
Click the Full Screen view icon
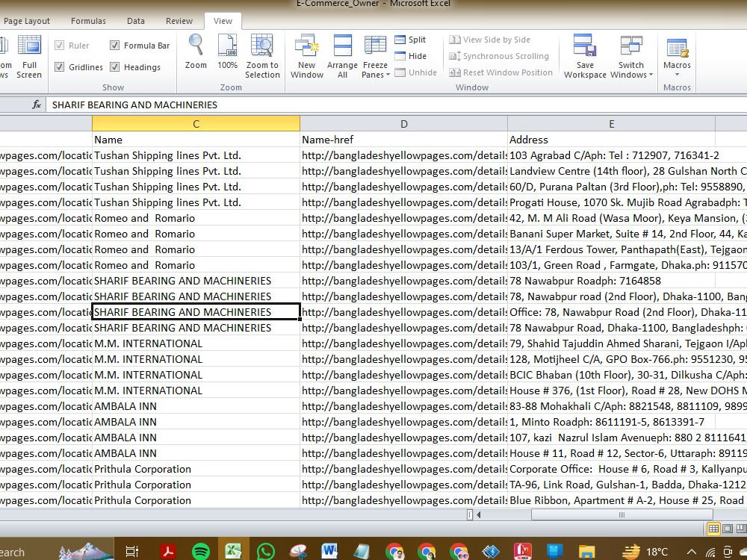pos(29,56)
